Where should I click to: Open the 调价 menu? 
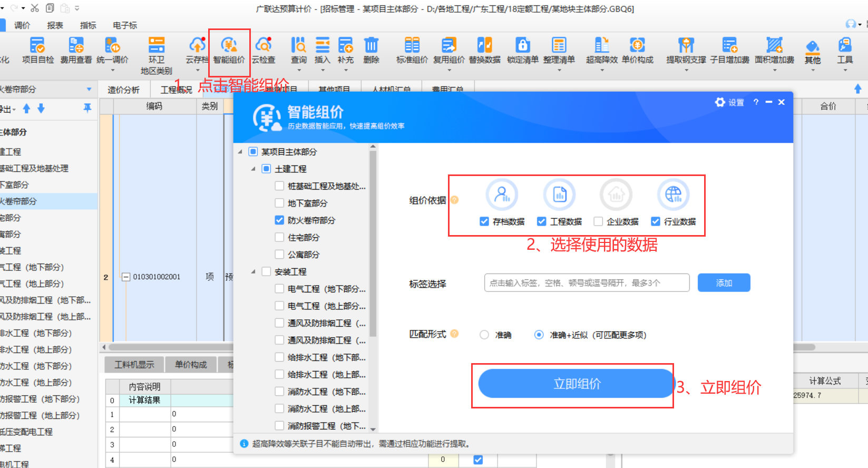click(x=22, y=25)
